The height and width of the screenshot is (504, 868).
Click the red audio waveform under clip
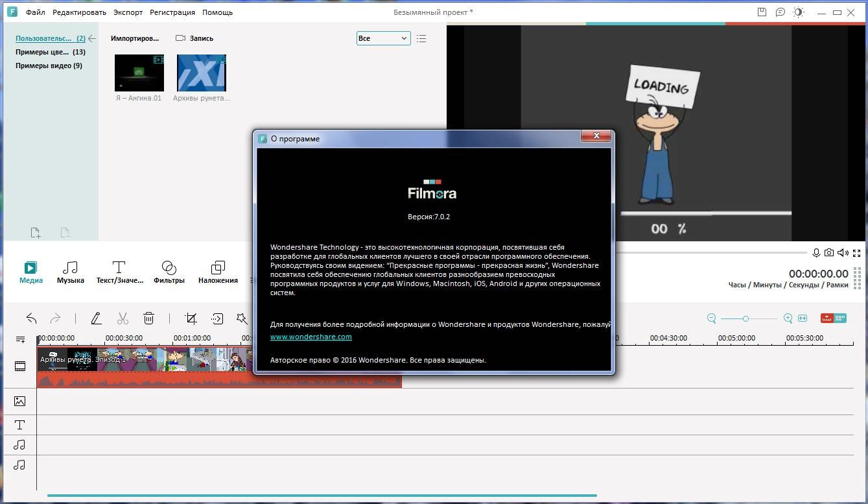[x=219, y=380]
